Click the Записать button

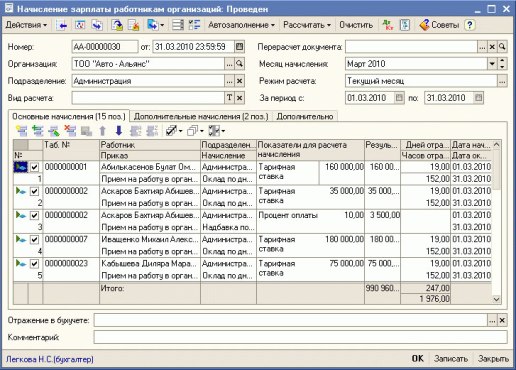pos(451,359)
